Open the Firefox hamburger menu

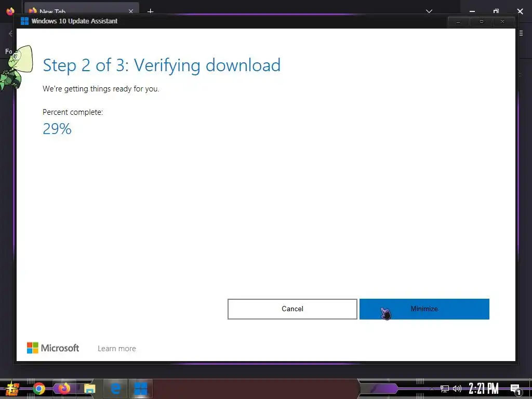click(521, 33)
